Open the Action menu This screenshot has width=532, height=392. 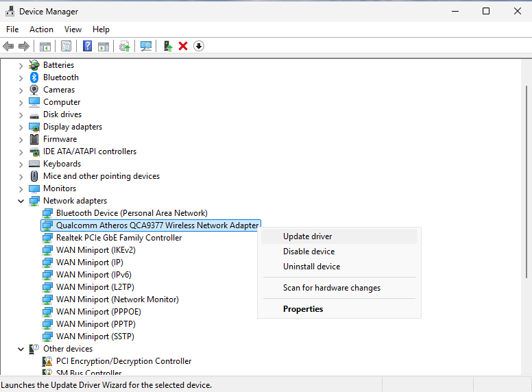41,29
